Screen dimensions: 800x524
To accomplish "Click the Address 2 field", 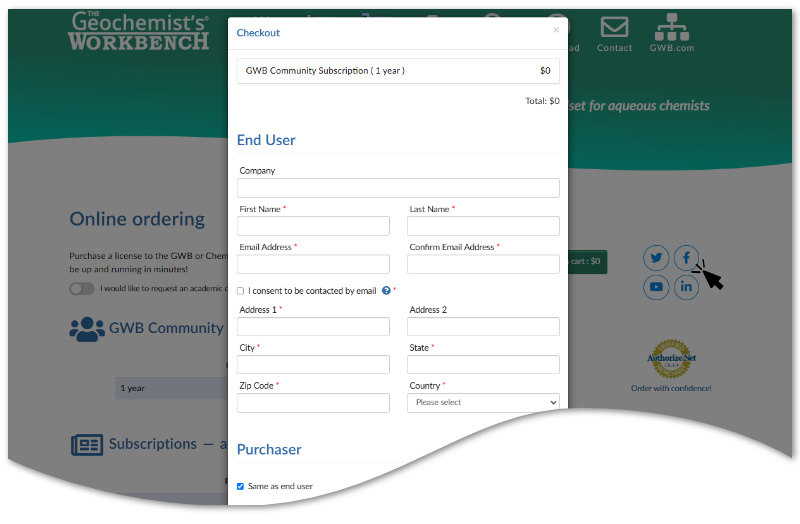I will pos(483,327).
